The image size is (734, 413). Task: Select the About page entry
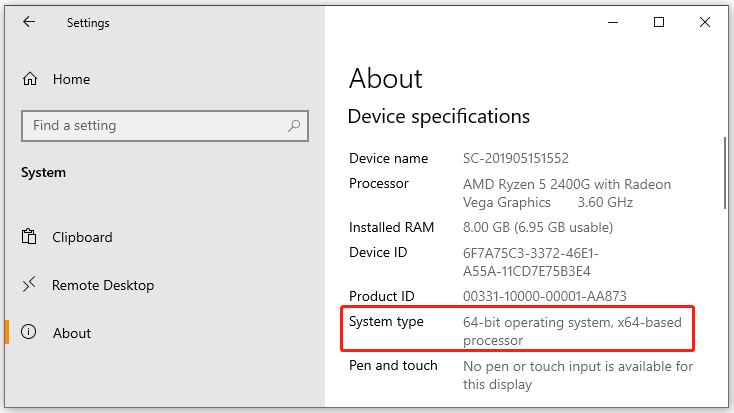point(72,333)
